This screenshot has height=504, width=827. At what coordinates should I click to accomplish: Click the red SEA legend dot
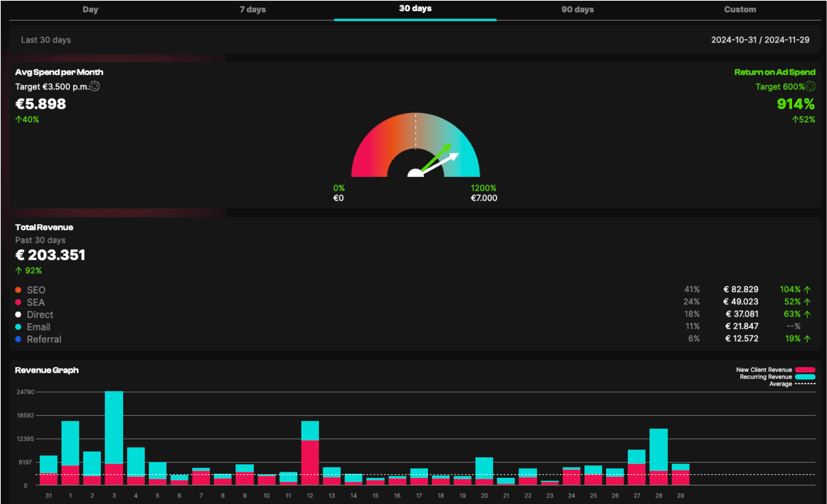pyautogui.click(x=18, y=302)
